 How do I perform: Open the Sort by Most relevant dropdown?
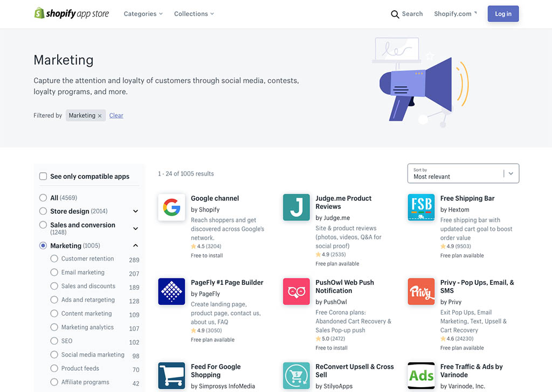[463, 173]
